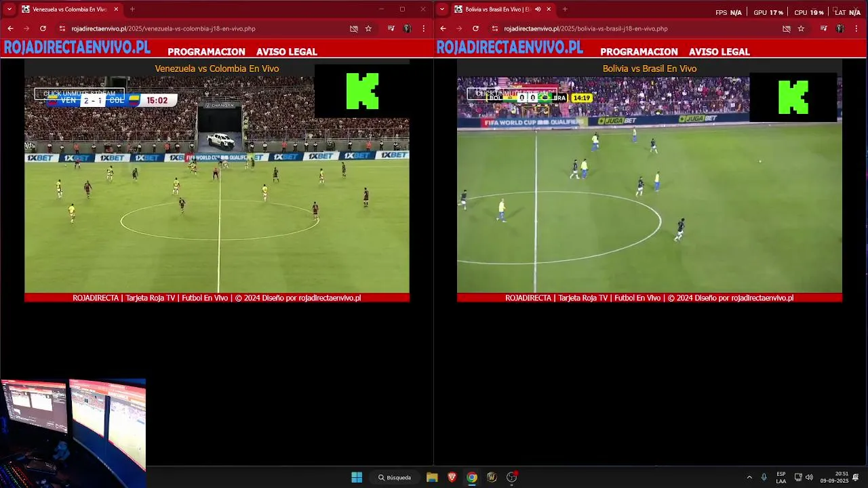The image size is (868, 488).
Task: Open AVISO LEGAL on left page
Action: pos(287,52)
